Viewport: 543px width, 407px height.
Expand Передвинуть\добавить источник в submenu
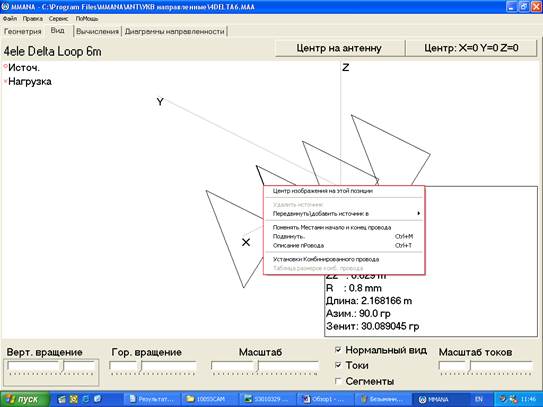[x=343, y=213]
